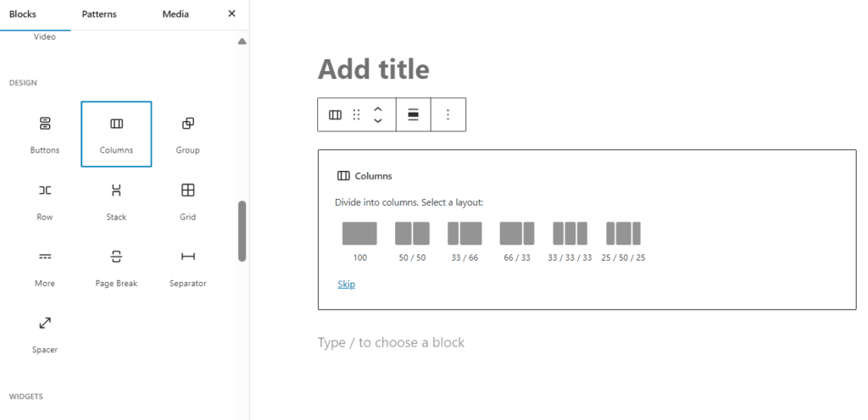Click the Columns block type toolbar icon

335,115
